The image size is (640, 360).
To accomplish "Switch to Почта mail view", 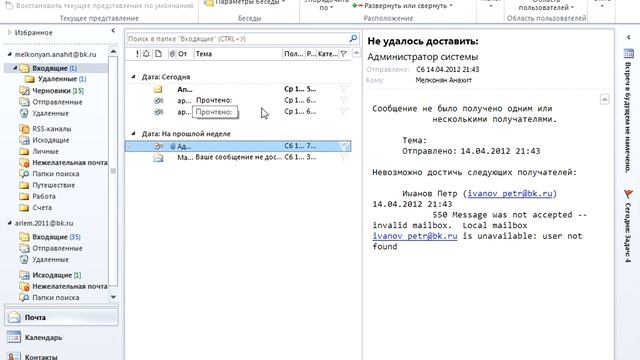I will point(61,317).
